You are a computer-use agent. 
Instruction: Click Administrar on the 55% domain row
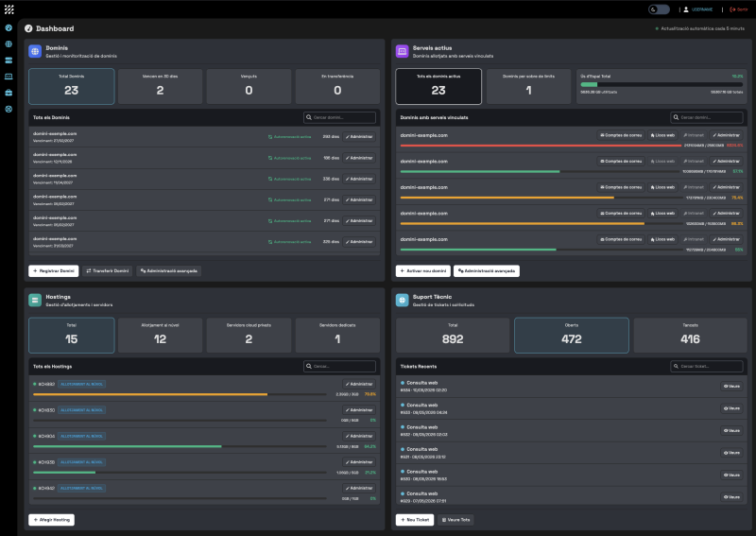[726, 239]
